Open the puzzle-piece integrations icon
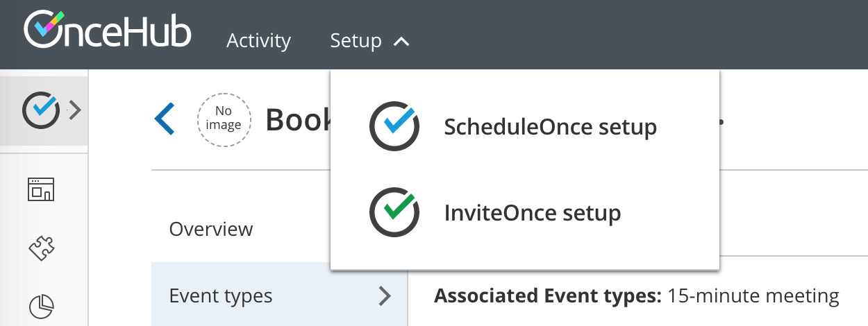This screenshot has height=326, width=868. tap(41, 247)
